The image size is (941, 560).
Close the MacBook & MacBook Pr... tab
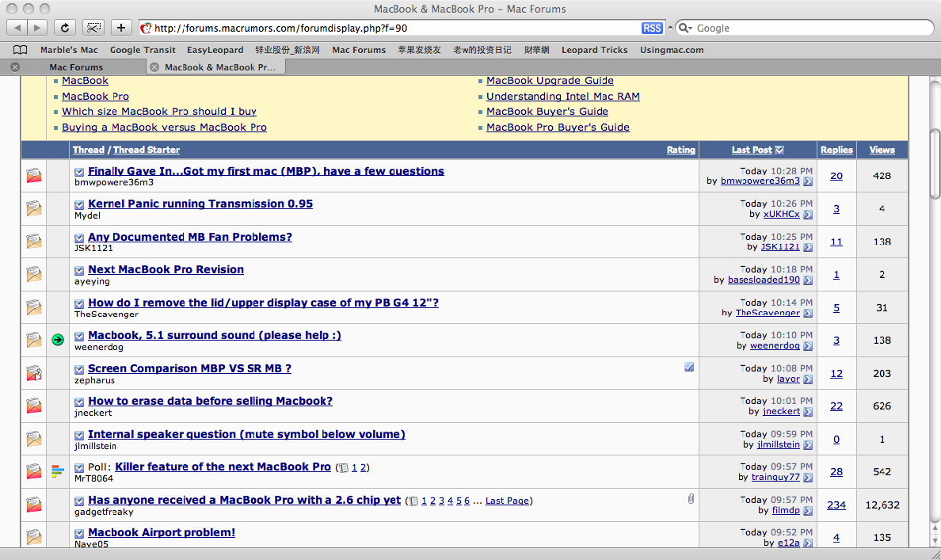pyautogui.click(x=154, y=67)
